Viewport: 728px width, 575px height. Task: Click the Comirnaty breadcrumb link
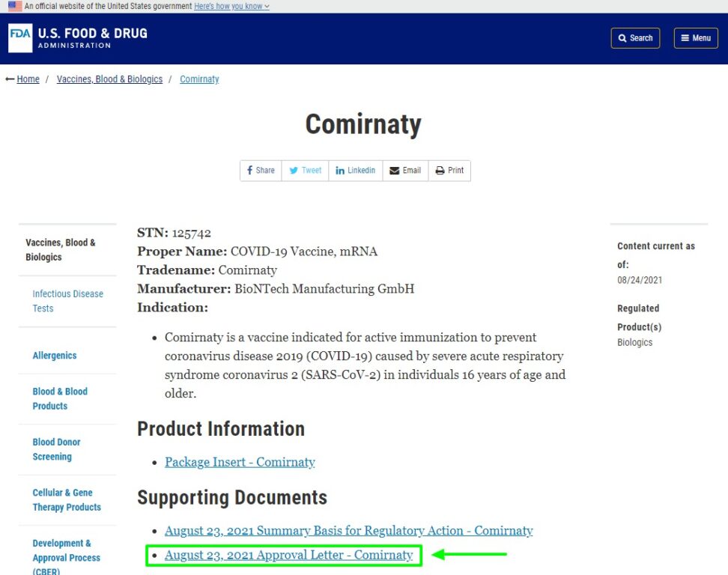tap(199, 79)
